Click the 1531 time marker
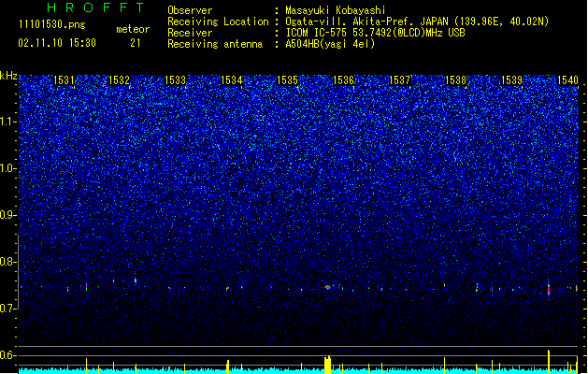 [64, 80]
